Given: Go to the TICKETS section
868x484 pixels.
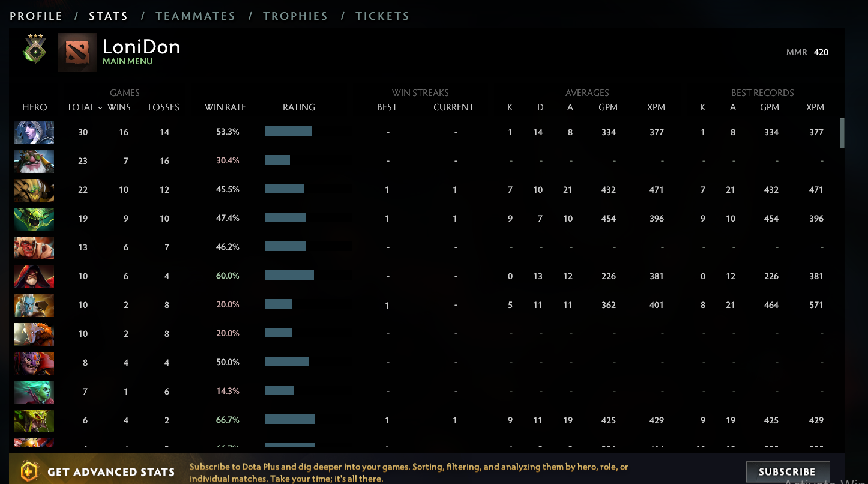Looking at the screenshot, I should pos(382,16).
